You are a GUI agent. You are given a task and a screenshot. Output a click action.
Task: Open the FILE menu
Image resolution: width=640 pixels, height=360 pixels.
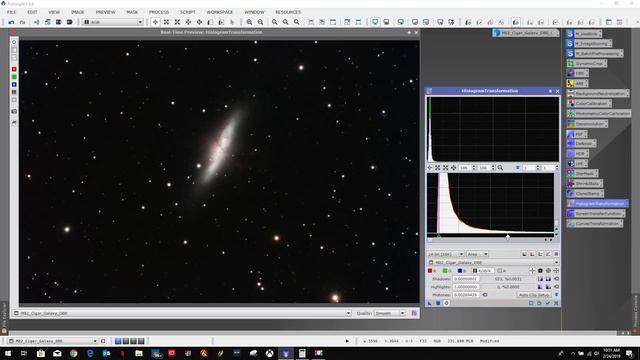11,12
